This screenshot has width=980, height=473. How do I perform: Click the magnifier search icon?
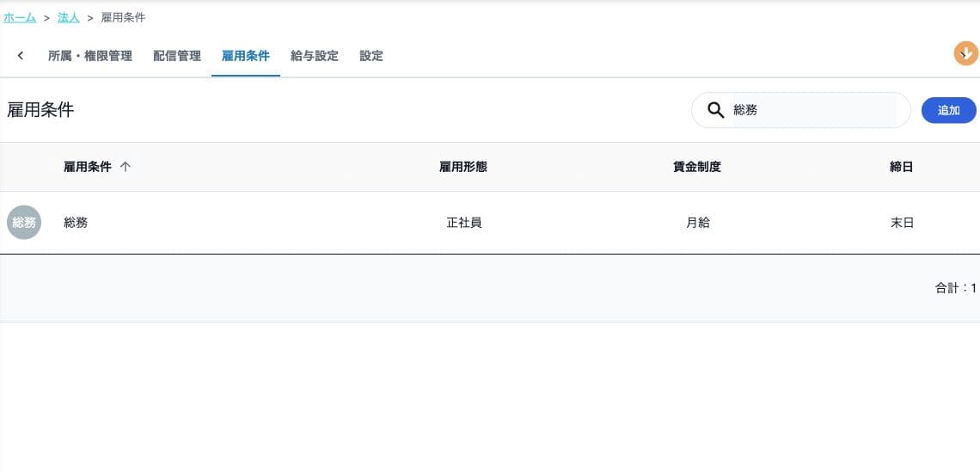pos(715,110)
